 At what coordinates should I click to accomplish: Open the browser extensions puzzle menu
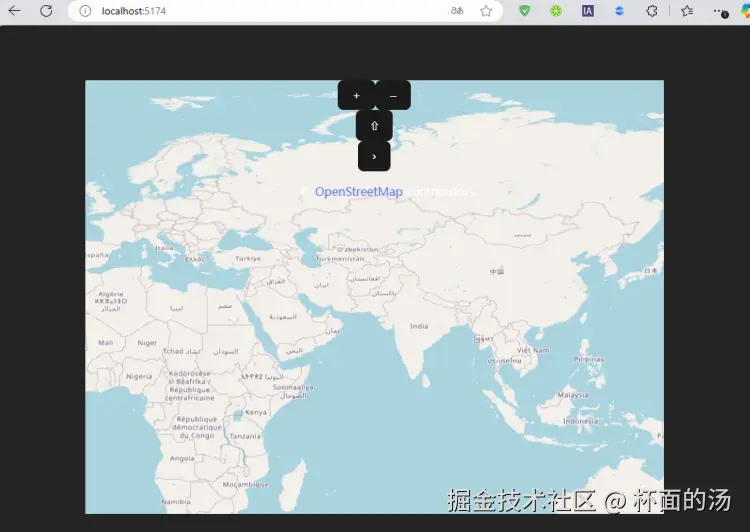point(651,11)
